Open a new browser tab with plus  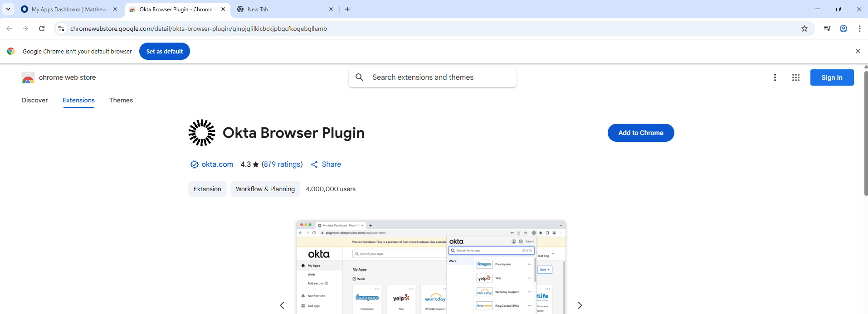pos(347,9)
